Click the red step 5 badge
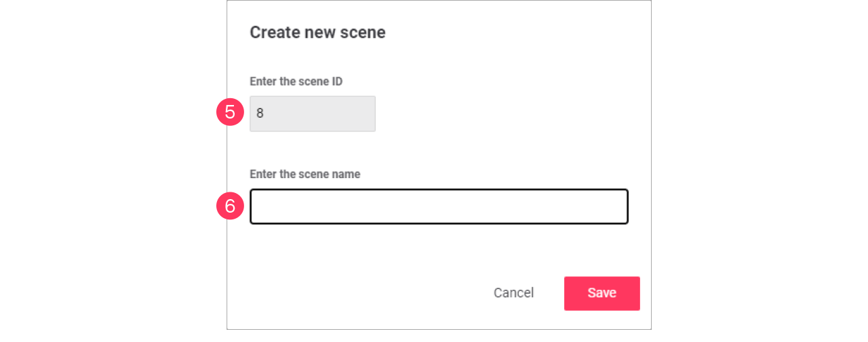The width and height of the screenshot is (868, 342). tap(230, 112)
